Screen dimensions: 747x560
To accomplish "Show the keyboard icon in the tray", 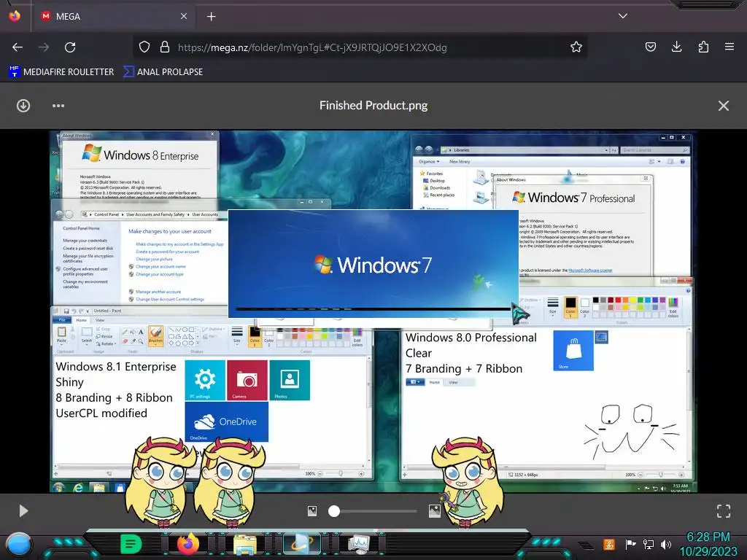I will coord(586,545).
